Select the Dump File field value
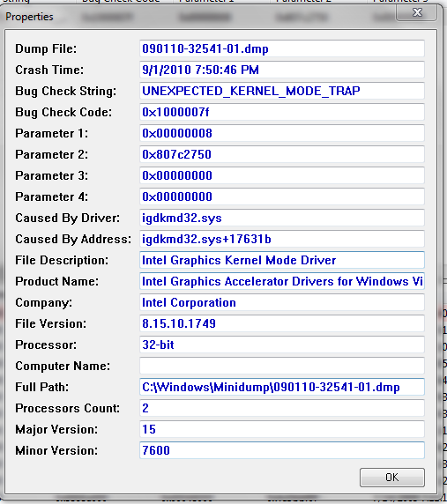 click(x=282, y=48)
